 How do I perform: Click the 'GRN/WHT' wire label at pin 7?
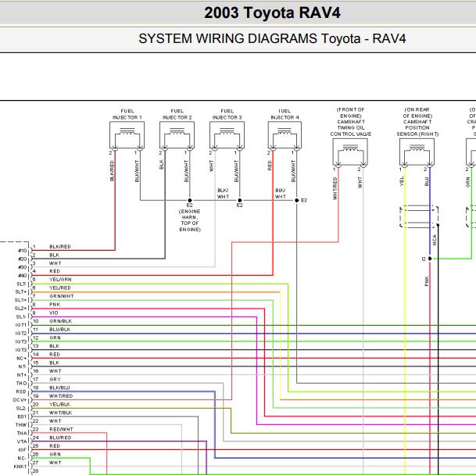tap(61, 296)
